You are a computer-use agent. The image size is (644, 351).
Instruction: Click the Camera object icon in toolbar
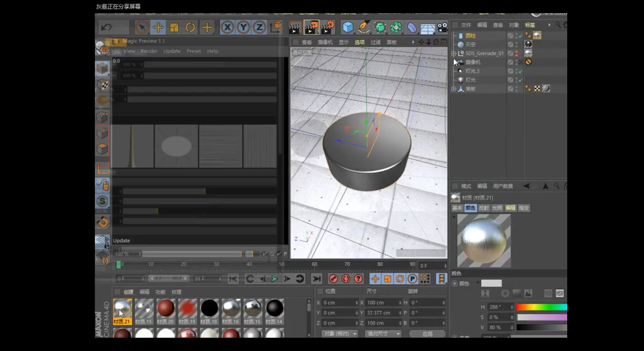pos(443,27)
